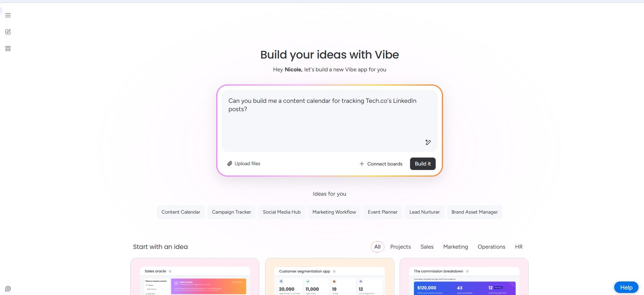Screen dimensions: 644x295
Task: Switch to the Marketing filter tab
Action: tap(455, 247)
